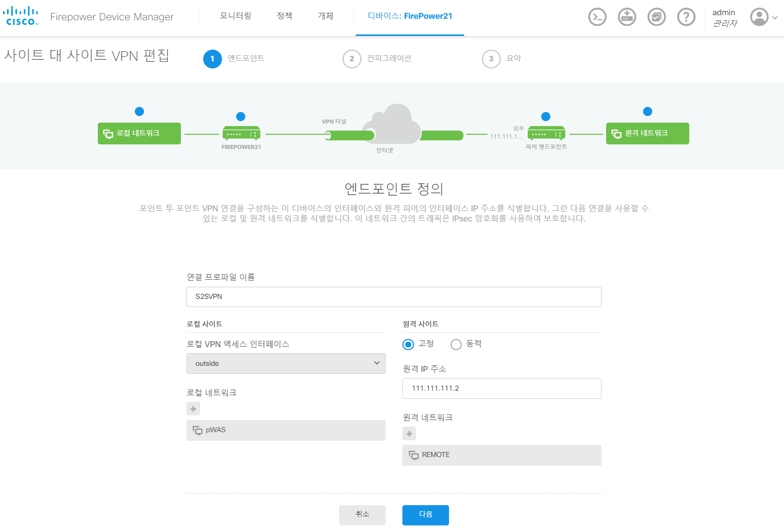
Task: Select the 동적 radio button
Action: [x=456, y=345]
